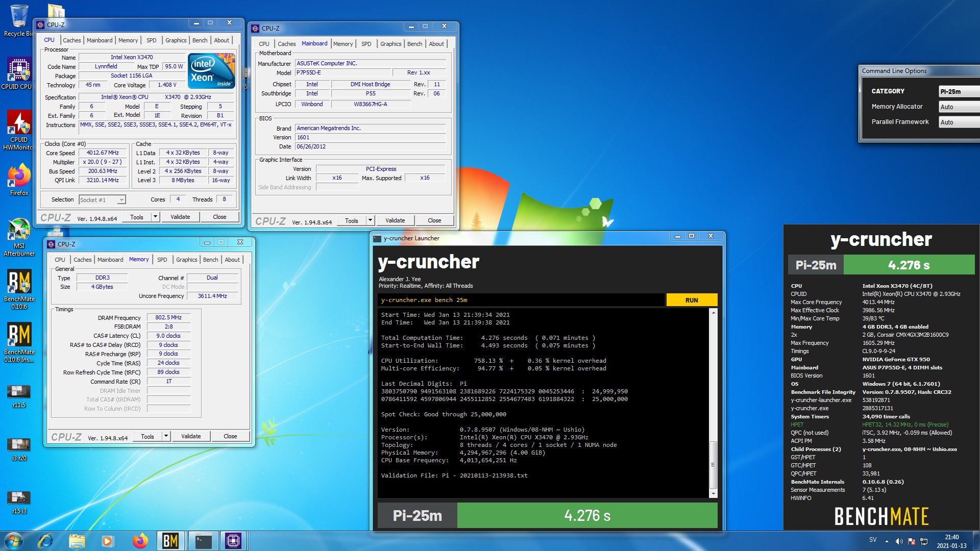Screen dimensions: 980x551
Task: Click the yellow RUN button
Action: (692, 300)
